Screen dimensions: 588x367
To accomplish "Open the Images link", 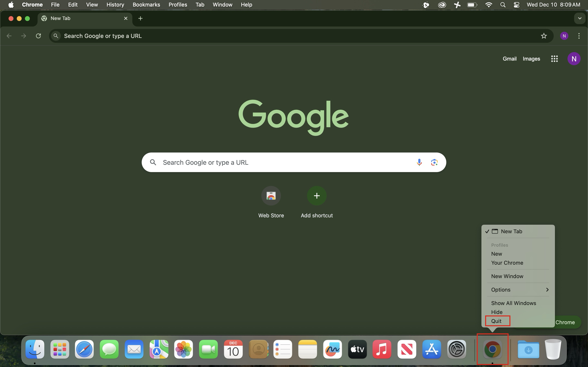I will (531, 59).
